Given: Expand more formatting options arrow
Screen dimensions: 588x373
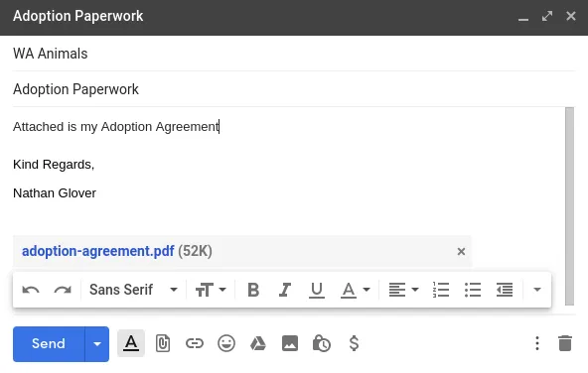Looking at the screenshot, I should click(537, 290).
